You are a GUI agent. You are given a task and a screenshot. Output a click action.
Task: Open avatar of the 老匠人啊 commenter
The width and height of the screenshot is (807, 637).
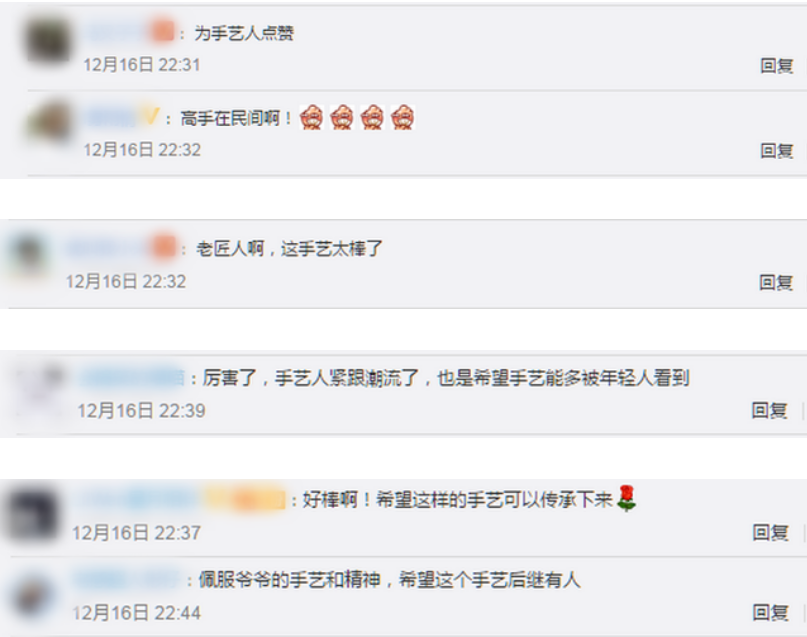click(x=28, y=256)
